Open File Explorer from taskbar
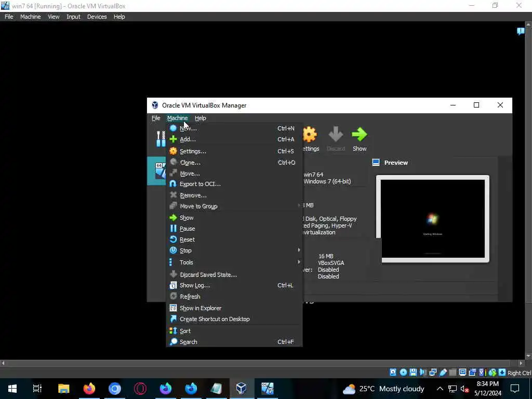Image resolution: width=532 pixels, height=399 pixels. click(63, 389)
